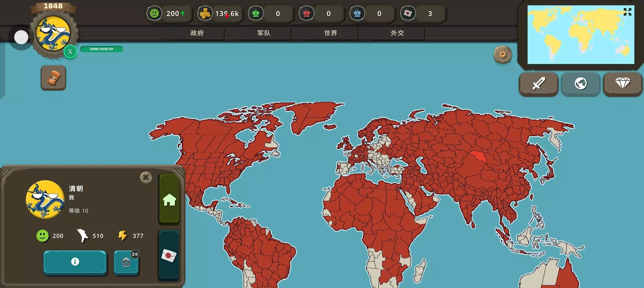644x288 pixels.
Task: Open the 世界 world menu
Action: click(331, 33)
